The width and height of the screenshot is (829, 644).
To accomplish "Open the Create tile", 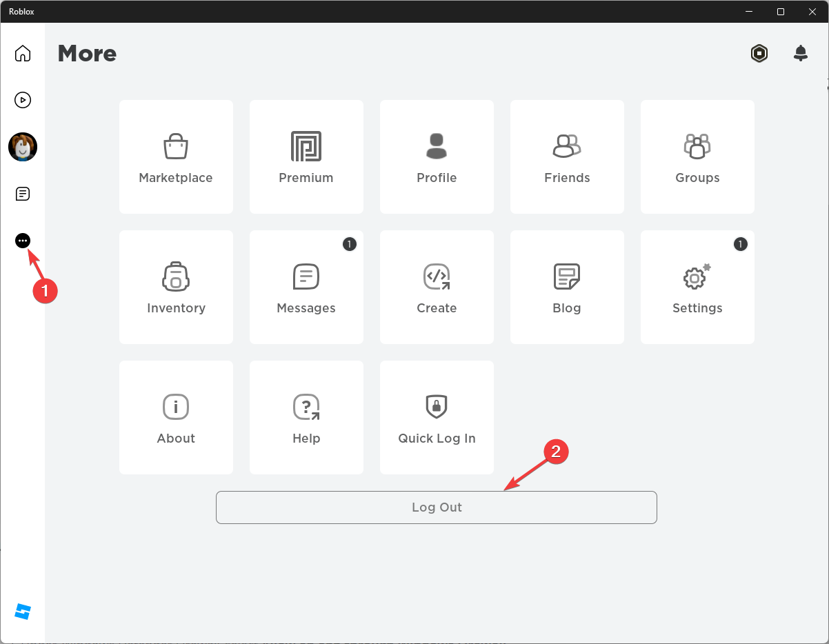I will (x=437, y=287).
